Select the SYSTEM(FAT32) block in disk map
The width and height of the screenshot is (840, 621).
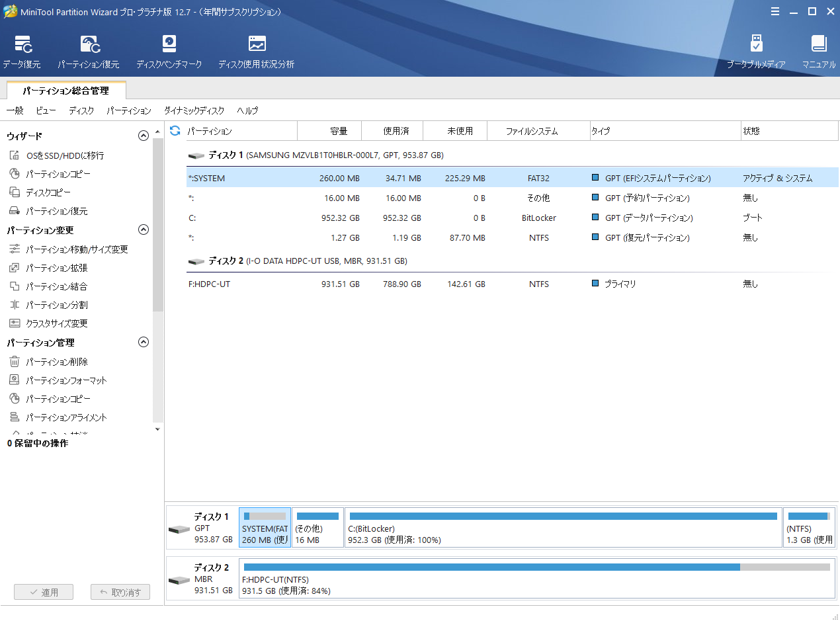click(265, 527)
